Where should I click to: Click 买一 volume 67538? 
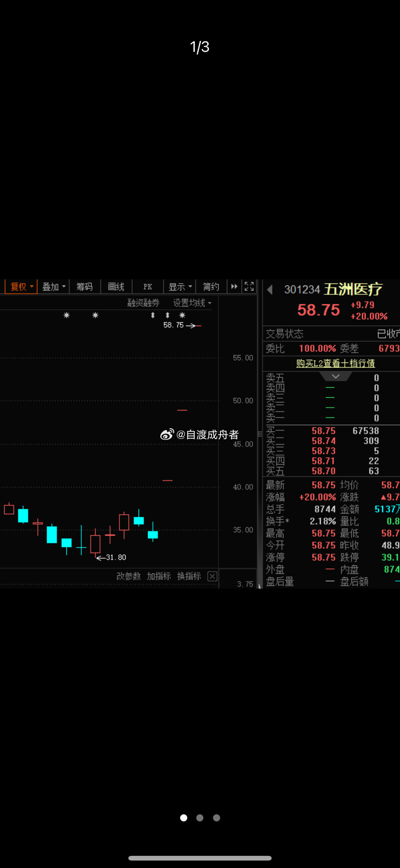tap(366, 431)
